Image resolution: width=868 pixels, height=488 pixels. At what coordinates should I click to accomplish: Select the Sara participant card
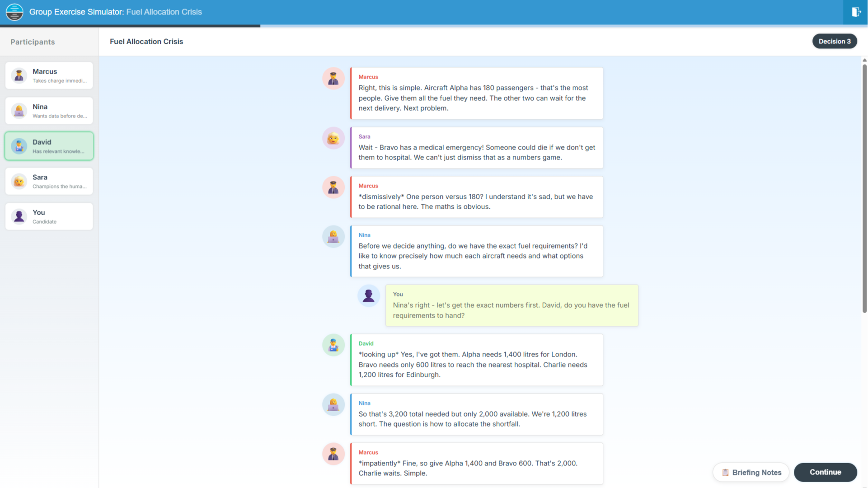tap(59, 181)
